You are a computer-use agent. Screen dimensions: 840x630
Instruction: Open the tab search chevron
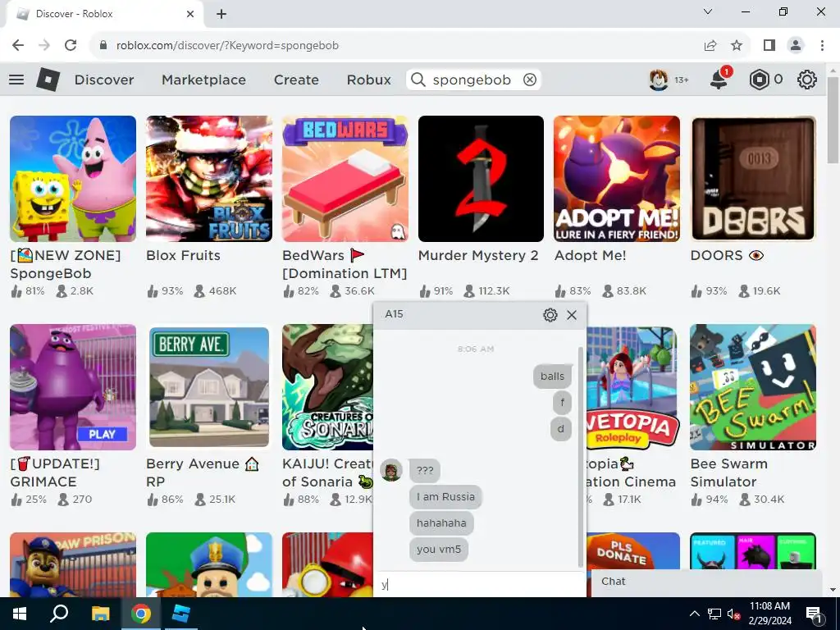pos(708,11)
